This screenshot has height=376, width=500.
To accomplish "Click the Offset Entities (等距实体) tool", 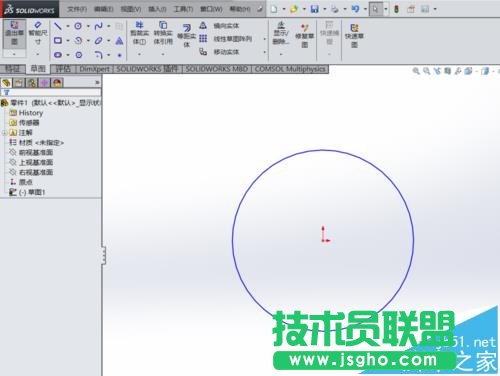I will pos(187,35).
